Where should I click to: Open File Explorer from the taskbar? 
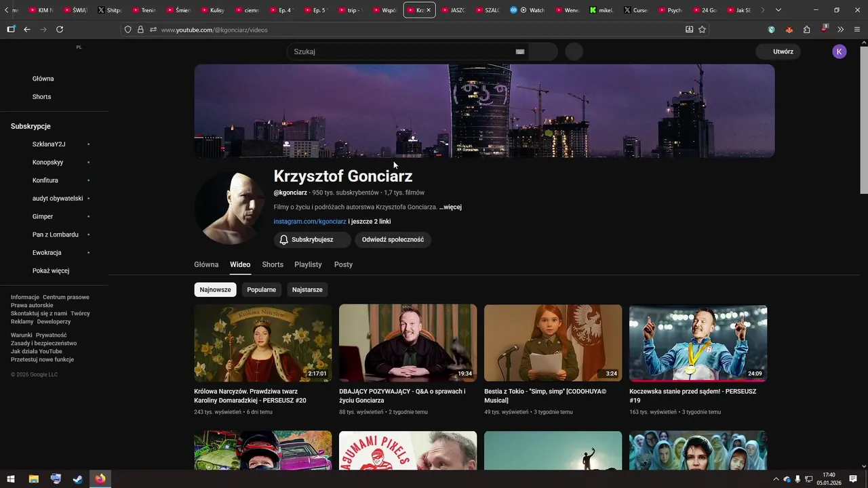pyautogui.click(x=34, y=479)
